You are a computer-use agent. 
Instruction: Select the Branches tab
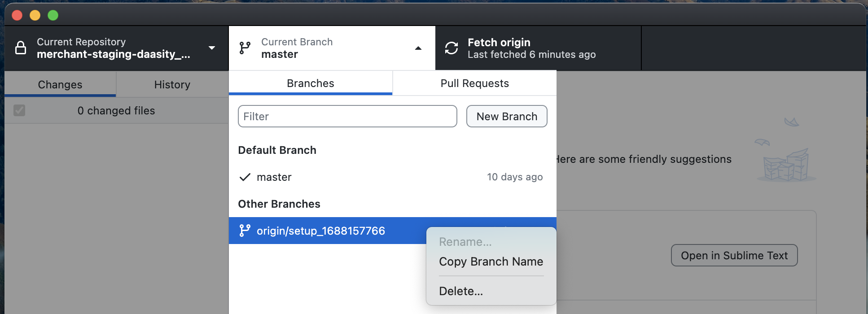(x=310, y=83)
